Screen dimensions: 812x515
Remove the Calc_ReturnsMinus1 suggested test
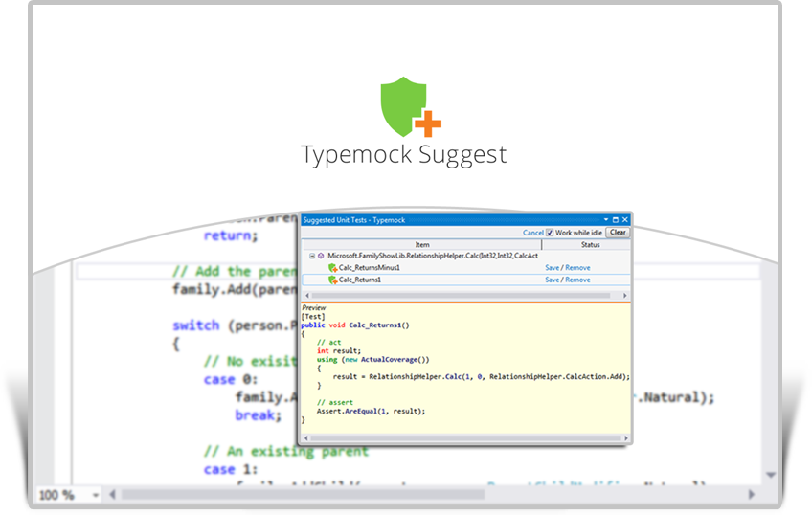coord(577,268)
